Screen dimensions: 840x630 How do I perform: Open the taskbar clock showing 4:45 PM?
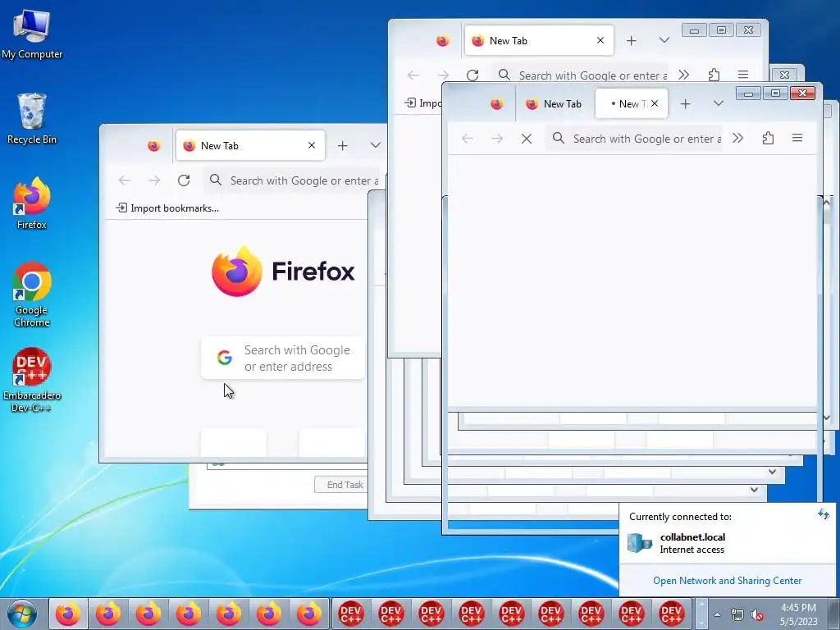tap(799, 614)
